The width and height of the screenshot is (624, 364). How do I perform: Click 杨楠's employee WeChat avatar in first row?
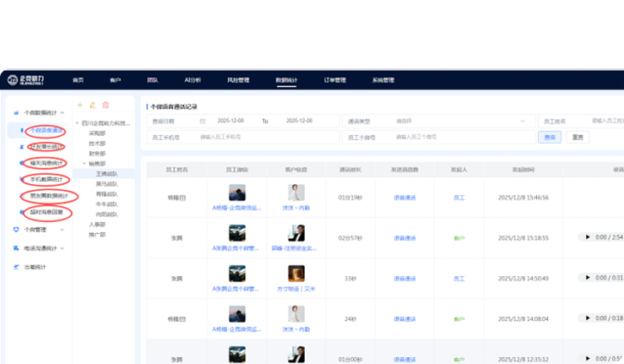[x=237, y=193]
